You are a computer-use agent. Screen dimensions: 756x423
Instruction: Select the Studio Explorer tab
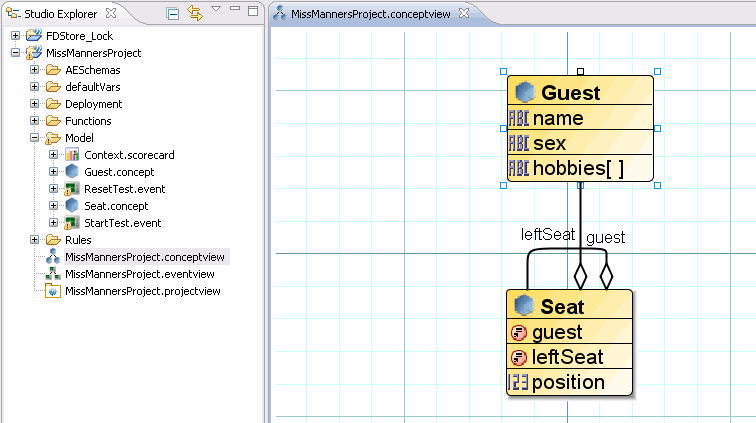61,14
